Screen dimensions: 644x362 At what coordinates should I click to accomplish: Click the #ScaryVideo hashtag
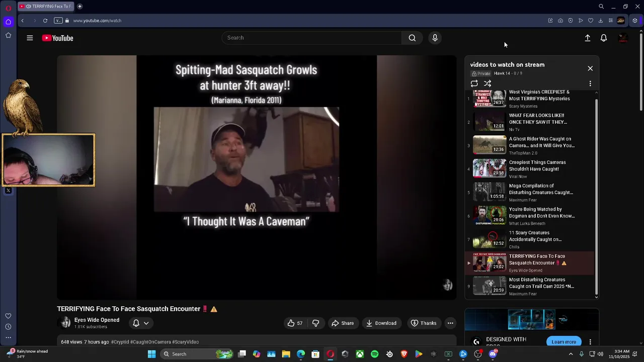(x=186, y=342)
